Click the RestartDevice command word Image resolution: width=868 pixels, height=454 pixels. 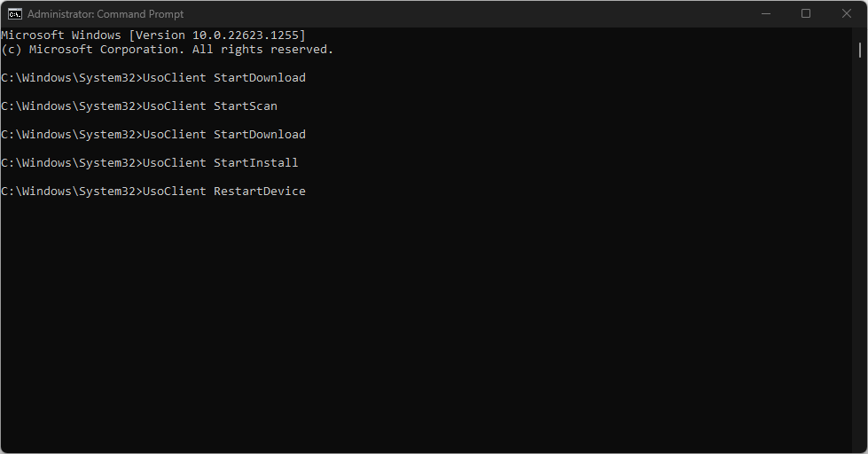(x=259, y=192)
